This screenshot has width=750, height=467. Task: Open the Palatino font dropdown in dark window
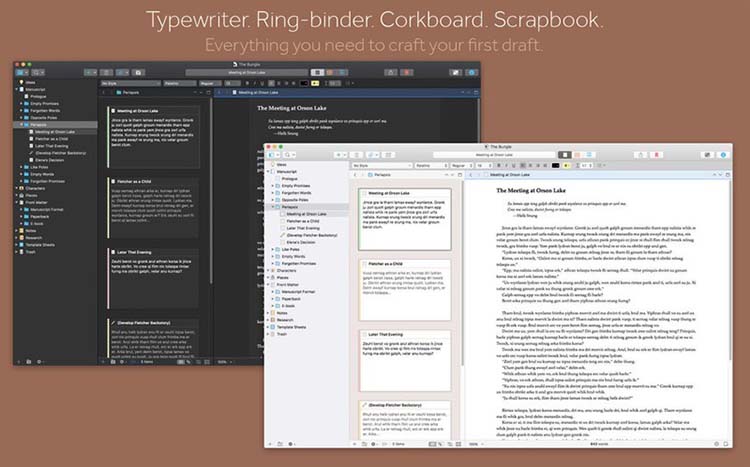[180, 83]
